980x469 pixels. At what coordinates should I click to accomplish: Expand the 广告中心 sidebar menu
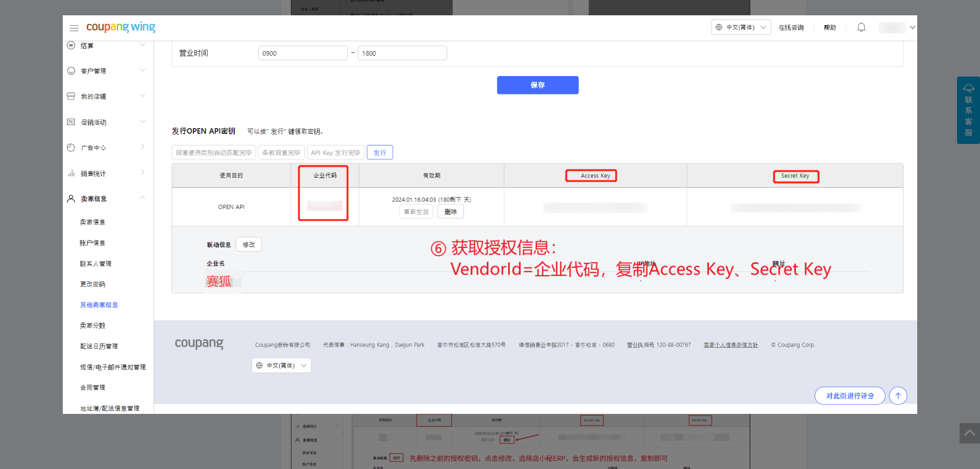coord(143,147)
